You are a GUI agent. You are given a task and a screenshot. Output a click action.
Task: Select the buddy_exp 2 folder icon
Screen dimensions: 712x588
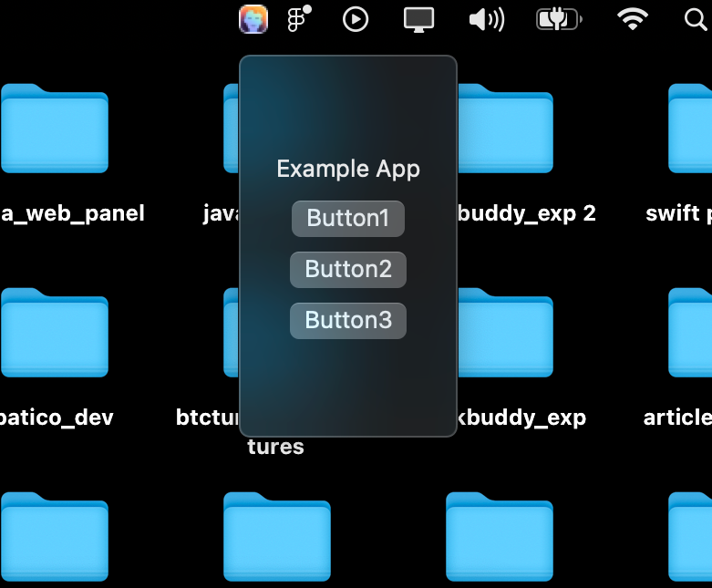click(505, 129)
